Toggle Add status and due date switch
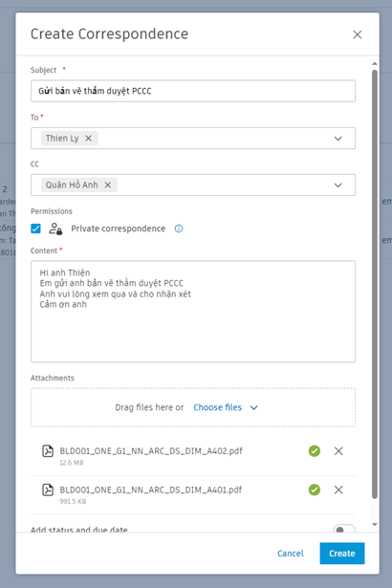 coord(344,529)
